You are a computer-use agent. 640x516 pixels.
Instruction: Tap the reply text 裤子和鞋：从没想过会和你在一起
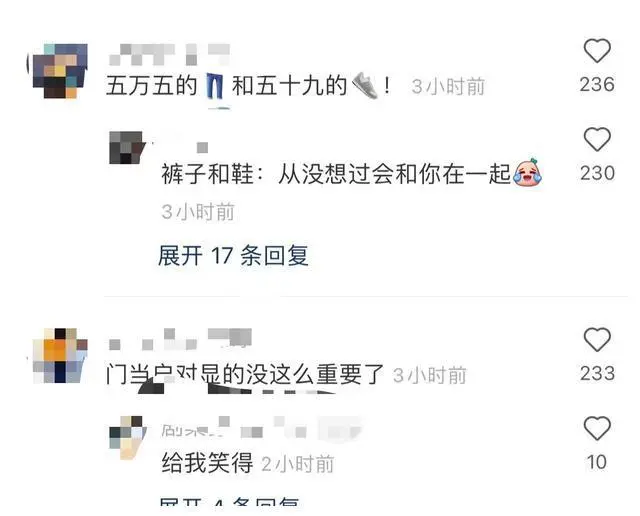pos(352,173)
